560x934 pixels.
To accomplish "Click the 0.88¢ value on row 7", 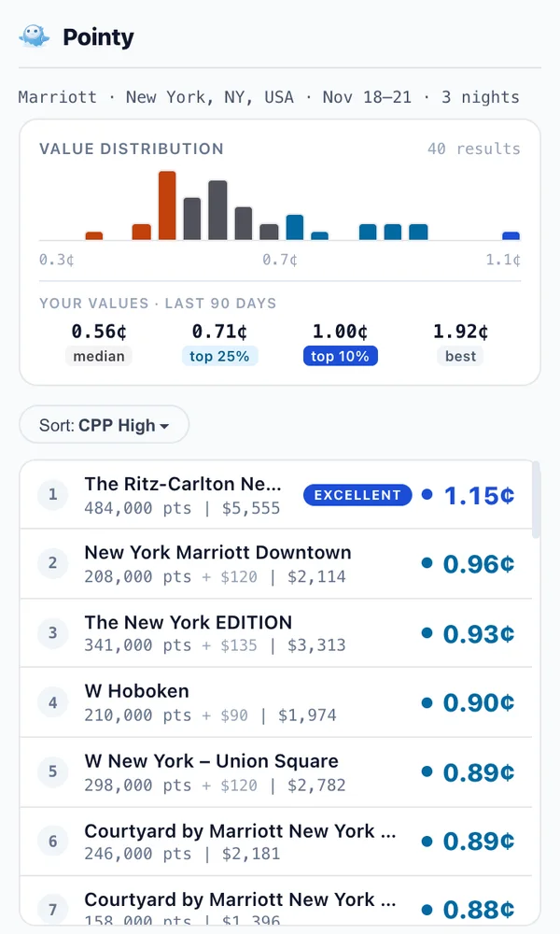I will coord(479,910).
